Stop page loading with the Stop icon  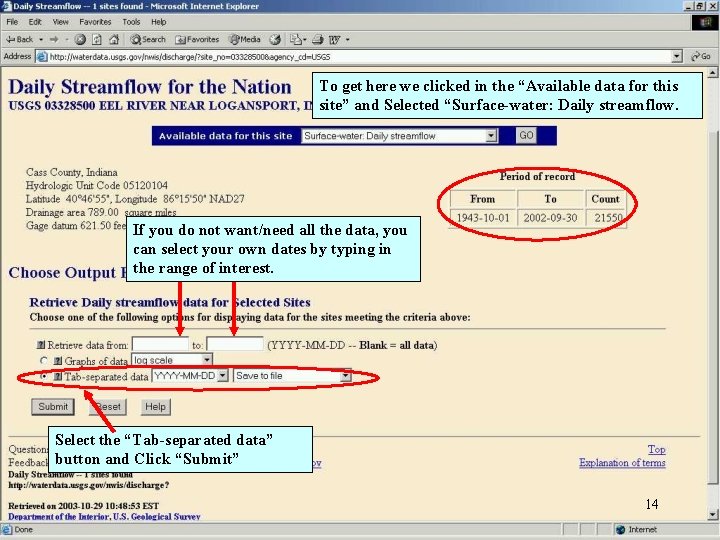80,39
